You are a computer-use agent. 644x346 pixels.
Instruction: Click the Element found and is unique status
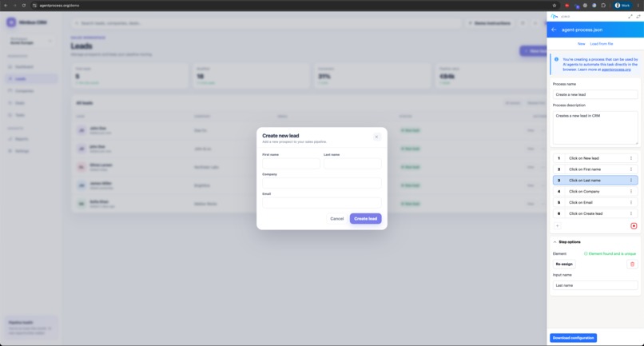(610, 253)
